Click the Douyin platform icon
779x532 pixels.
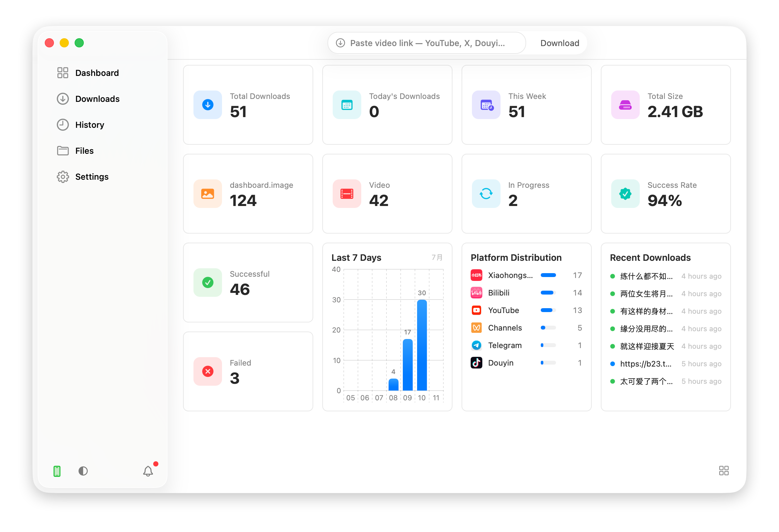pos(476,363)
